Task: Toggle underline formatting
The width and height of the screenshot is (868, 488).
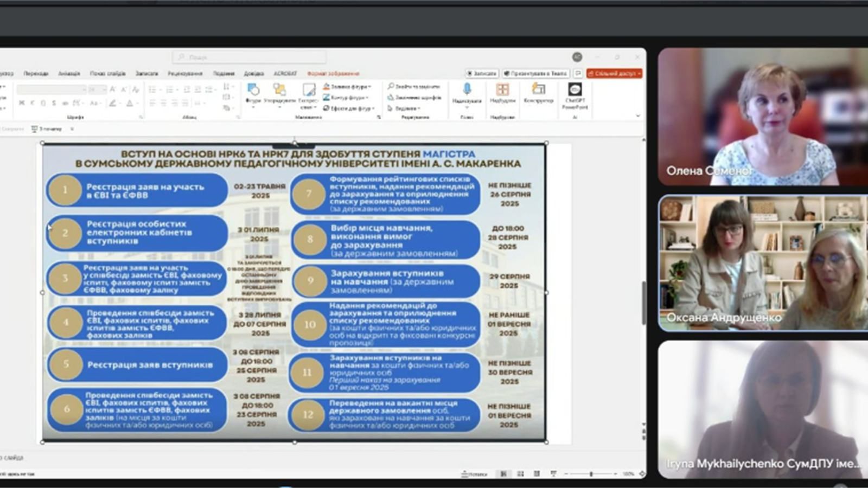Action: pos(43,102)
